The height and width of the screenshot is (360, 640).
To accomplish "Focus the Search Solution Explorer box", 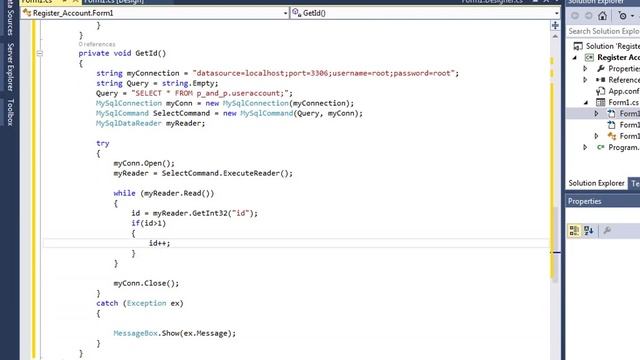I will coord(603,31).
